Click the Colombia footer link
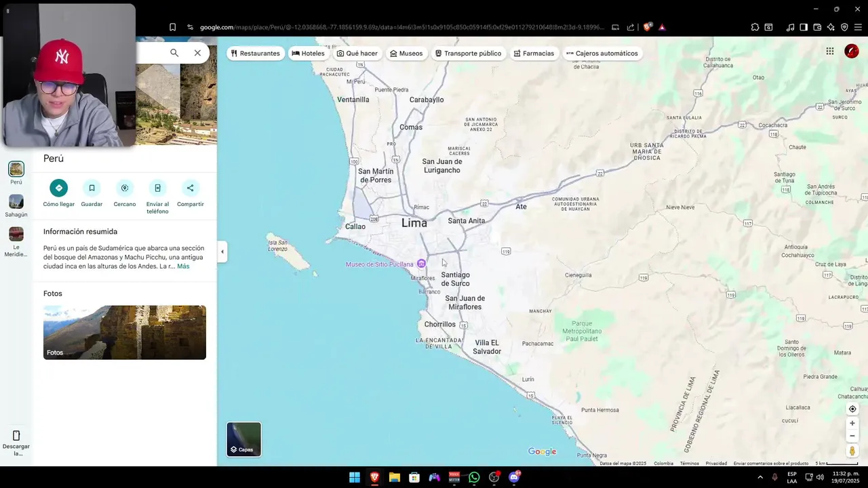This screenshot has height=488, width=868. [663, 464]
